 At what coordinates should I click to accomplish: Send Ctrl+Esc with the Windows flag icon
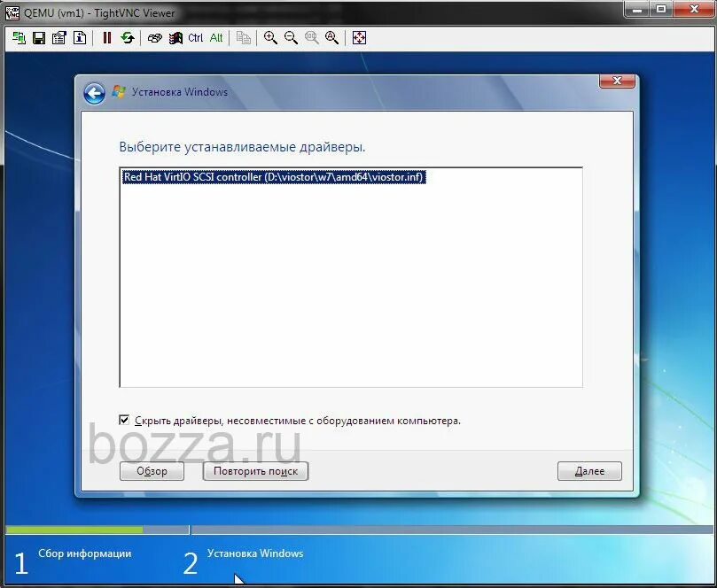[x=175, y=37]
